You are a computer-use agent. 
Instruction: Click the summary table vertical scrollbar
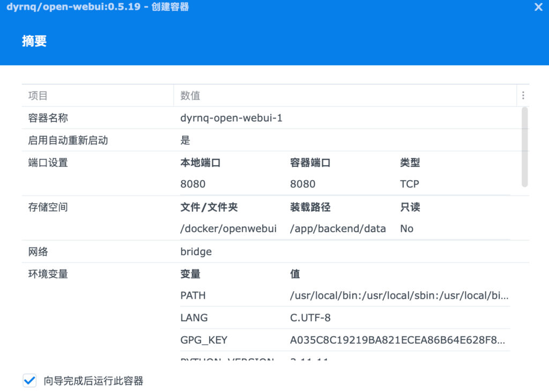click(524, 147)
